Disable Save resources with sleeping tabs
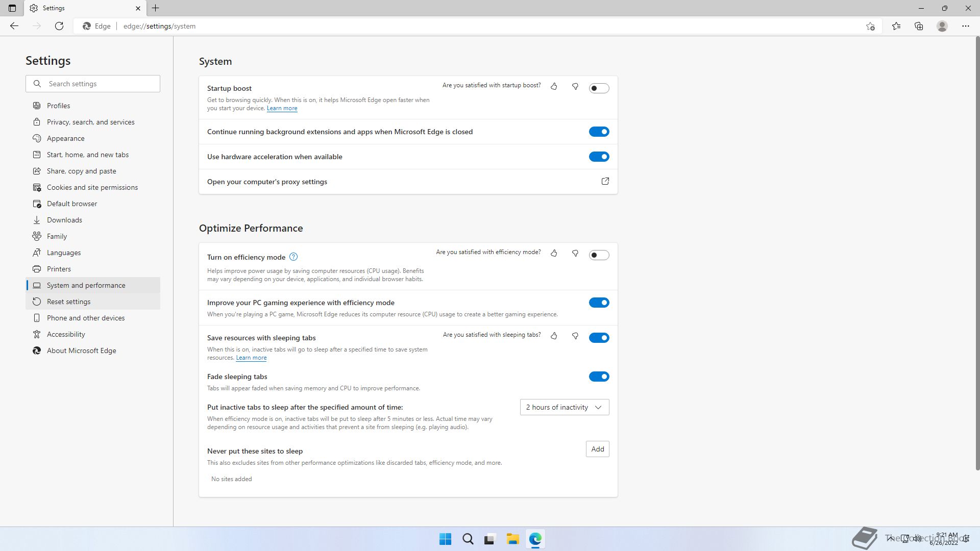980x551 pixels. coord(599,338)
